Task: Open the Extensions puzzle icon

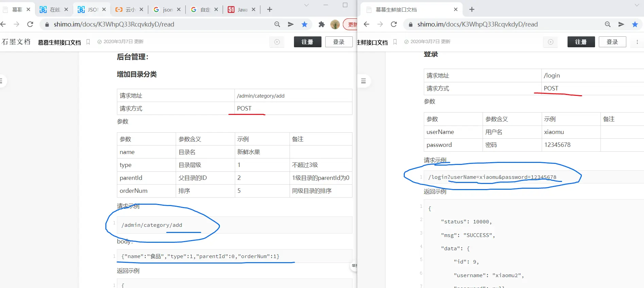Action: tap(321, 24)
